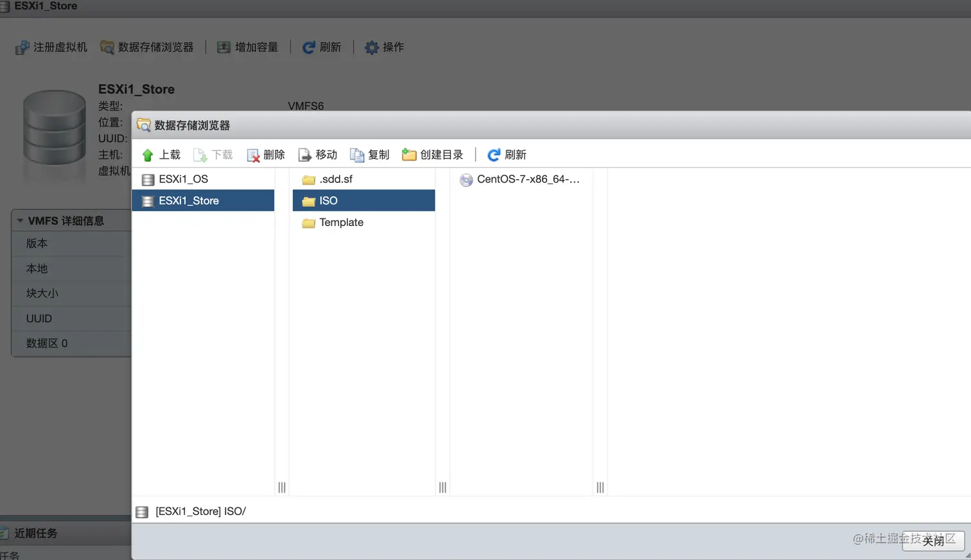Click the CentOS ISO disc icon
Screen dimensions: 971x560
[466, 180]
